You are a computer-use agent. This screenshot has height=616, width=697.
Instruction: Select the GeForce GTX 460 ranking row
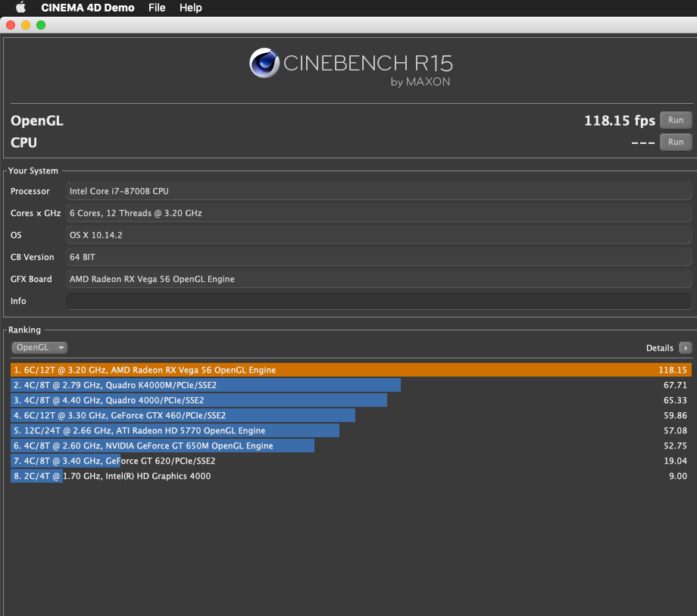click(x=352, y=415)
